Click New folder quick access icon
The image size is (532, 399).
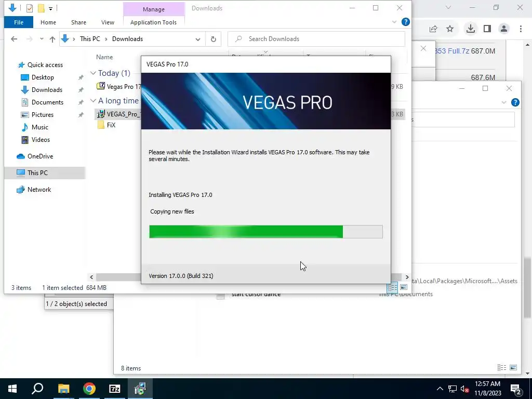[x=42, y=8]
